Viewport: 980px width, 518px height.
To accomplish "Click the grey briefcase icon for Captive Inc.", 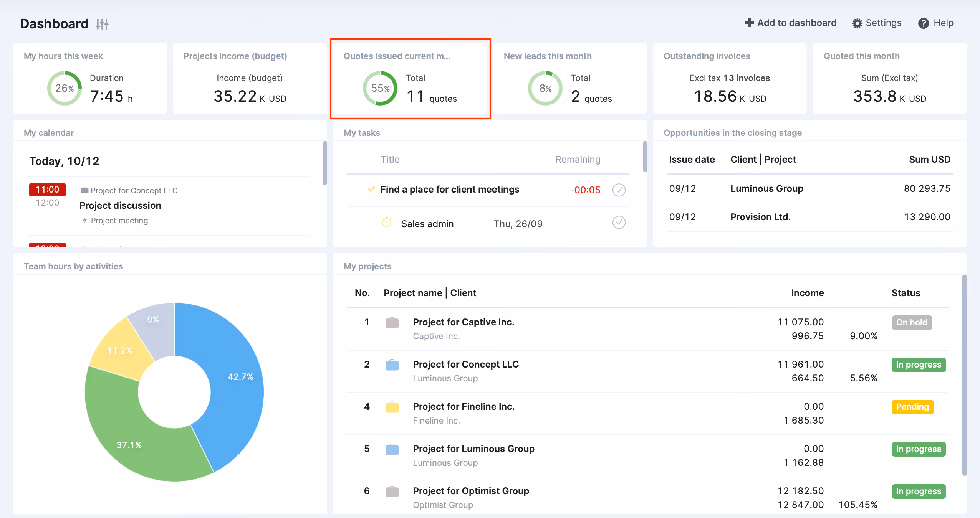I will 392,323.
